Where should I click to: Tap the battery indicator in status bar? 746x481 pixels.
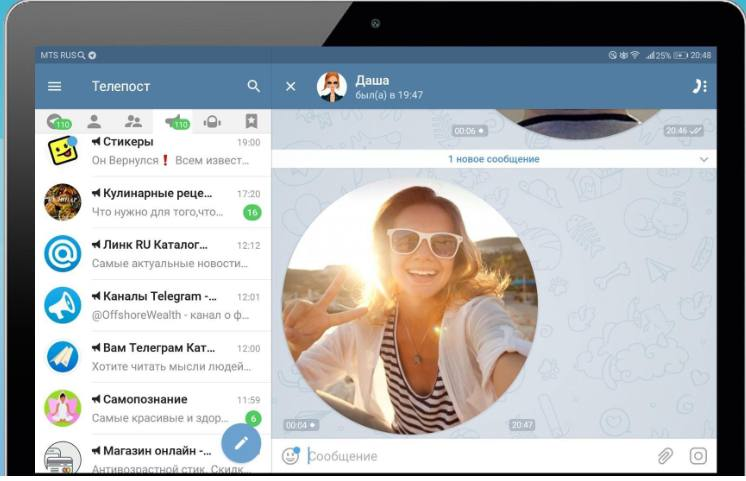(680, 55)
